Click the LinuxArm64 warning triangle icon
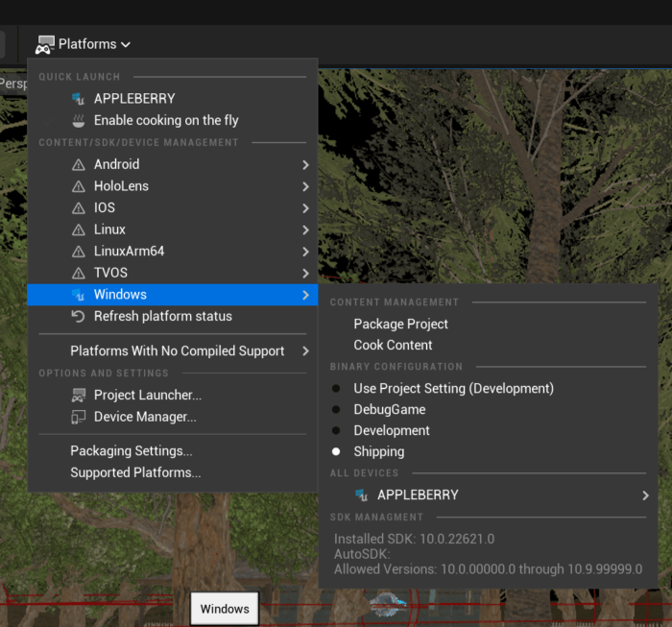Screen dimensions: 672x627 (79, 252)
